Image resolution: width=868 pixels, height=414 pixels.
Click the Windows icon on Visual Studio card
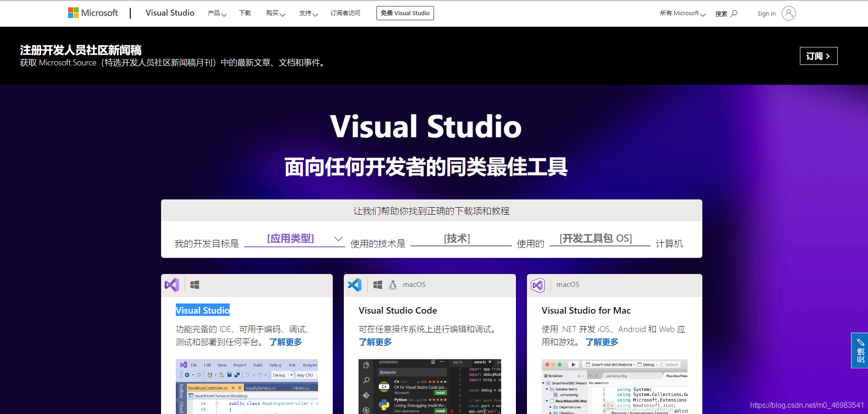[195, 285]
